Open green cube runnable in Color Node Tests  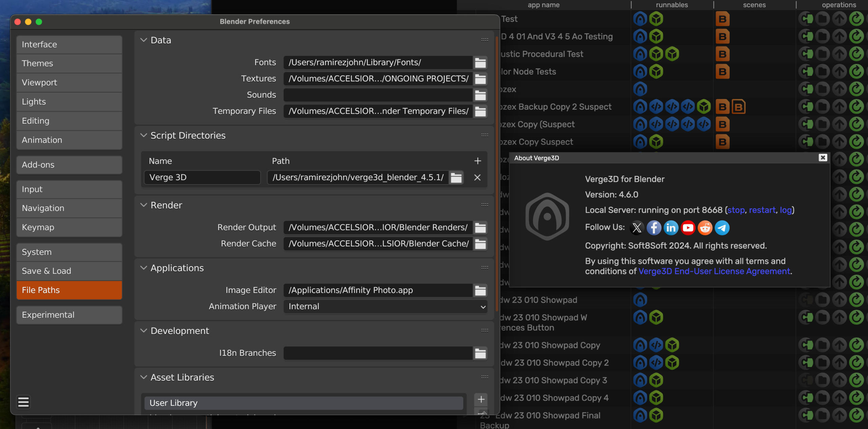pos(656,72)
